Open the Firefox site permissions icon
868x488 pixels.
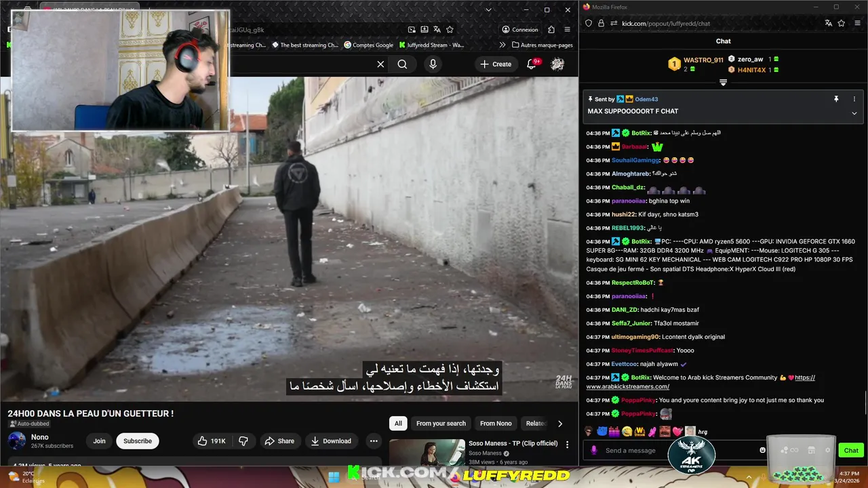click(x=613, y=23)
